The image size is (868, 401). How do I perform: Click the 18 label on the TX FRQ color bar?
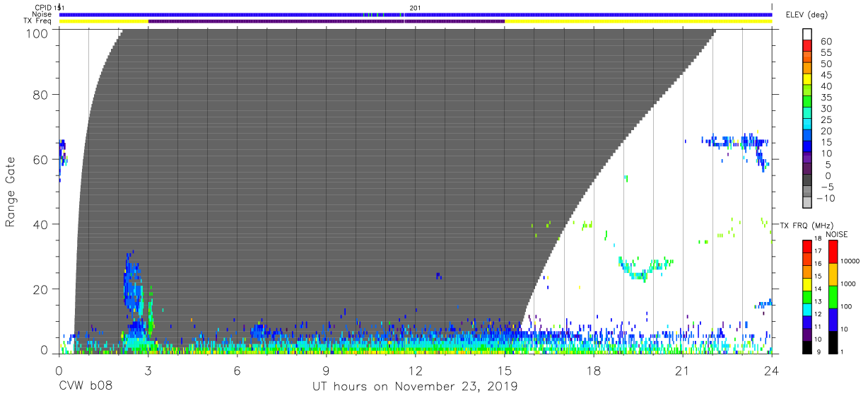[817, 239]
